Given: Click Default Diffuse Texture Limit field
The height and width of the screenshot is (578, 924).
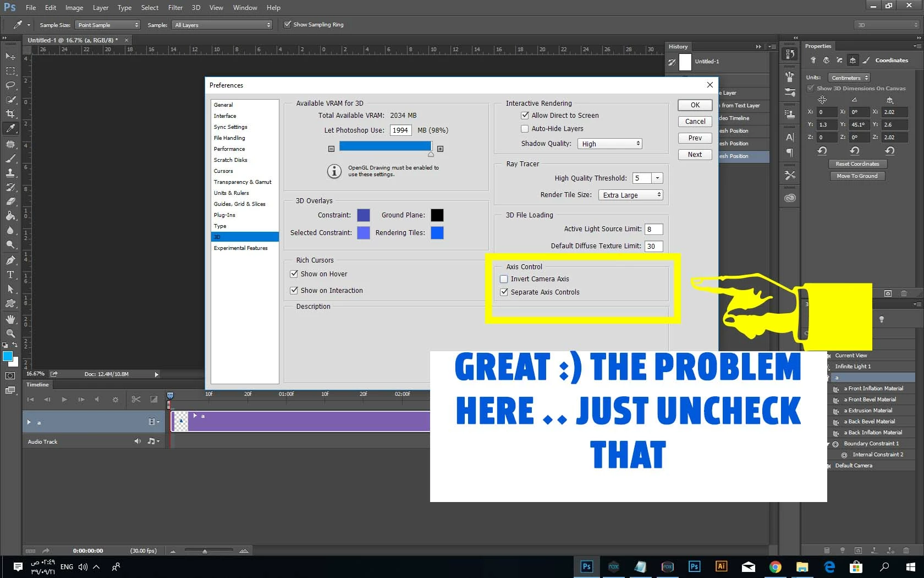Looking at the screenshot, I should (654, 246).
